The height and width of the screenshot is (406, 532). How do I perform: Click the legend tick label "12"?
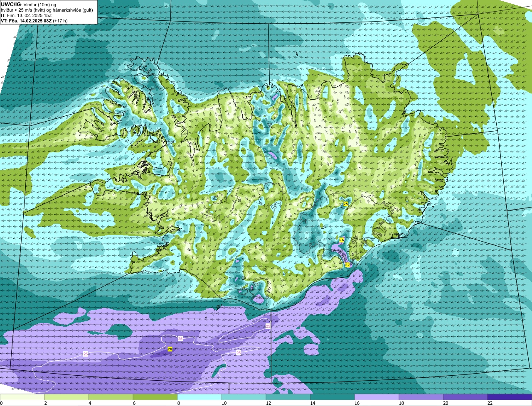(268, 403)
